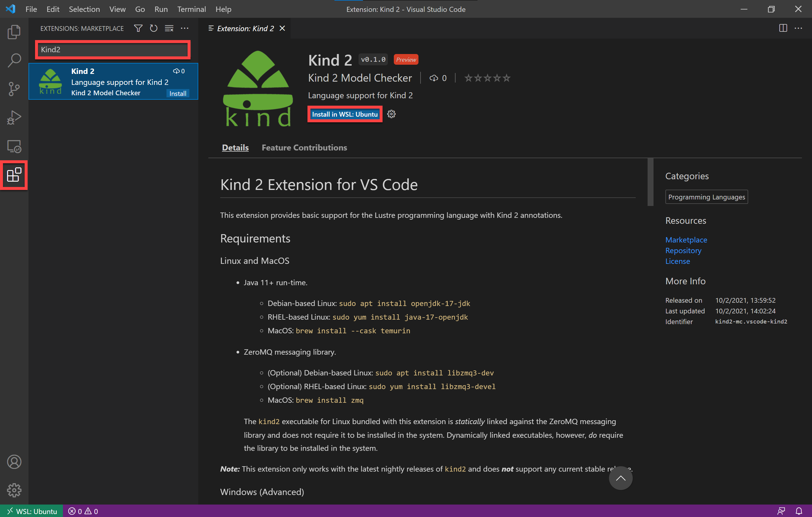
Task: Click Install button in Kind 2 list item
Action: (177, 93)
